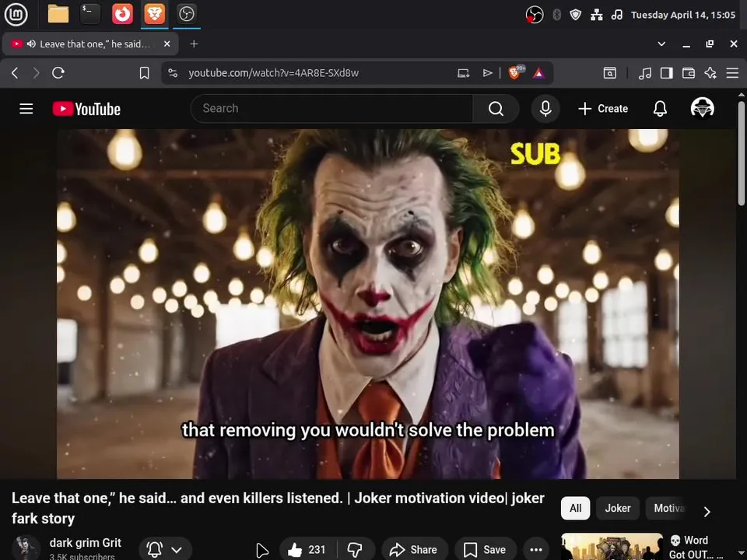Open Brave Shields lion icon
The height and width of the screenshot is (560, 747).
coord(516,72)
